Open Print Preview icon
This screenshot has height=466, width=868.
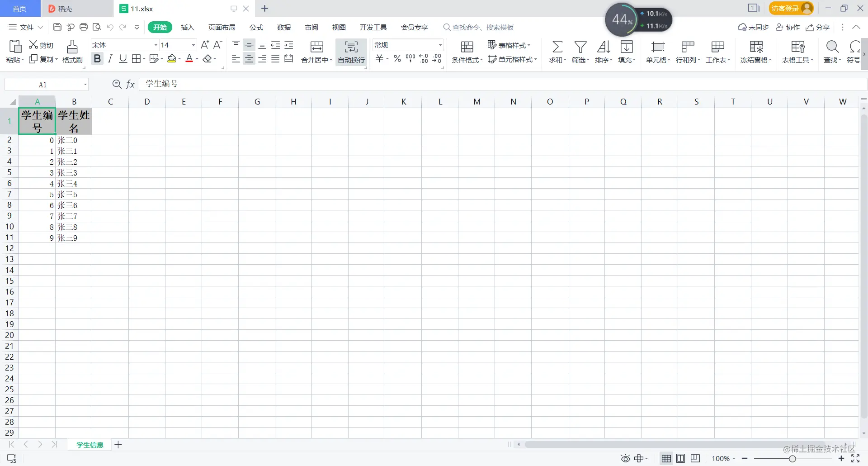click(x=97, y=27)
